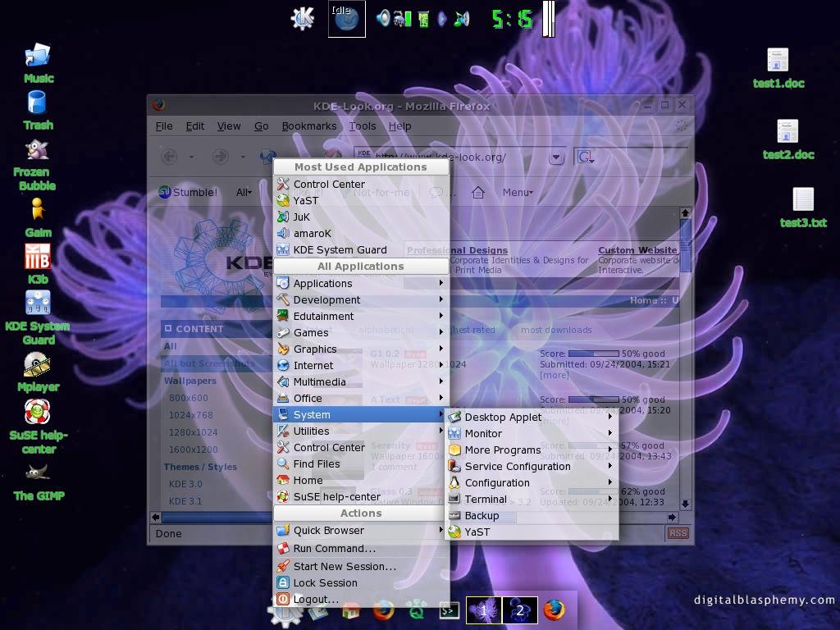Expand the Applications submenu
840x630 pixels.
click(361, 283)
